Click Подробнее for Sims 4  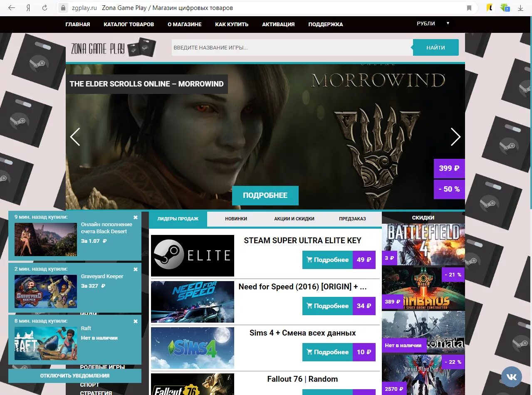point(327,352)
